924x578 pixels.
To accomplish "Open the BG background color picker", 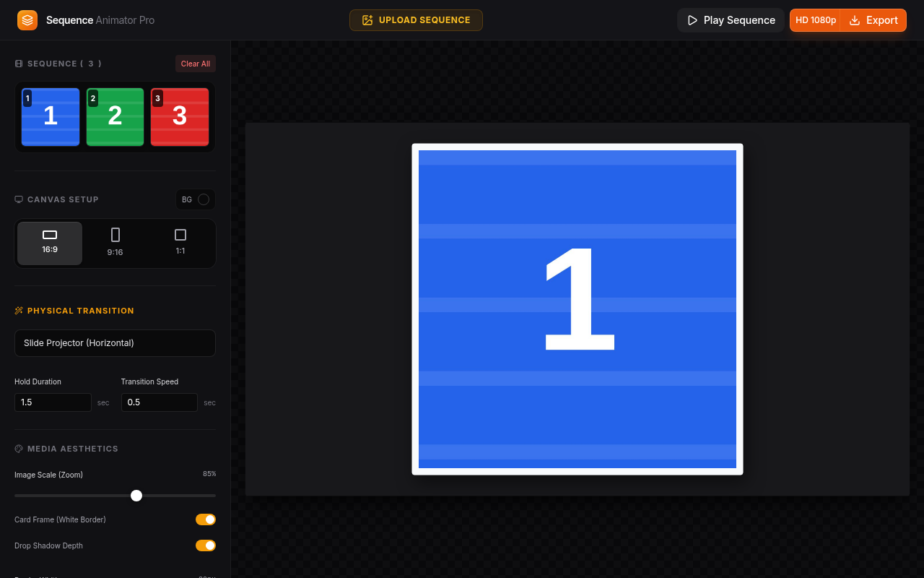I will (196, 199).
